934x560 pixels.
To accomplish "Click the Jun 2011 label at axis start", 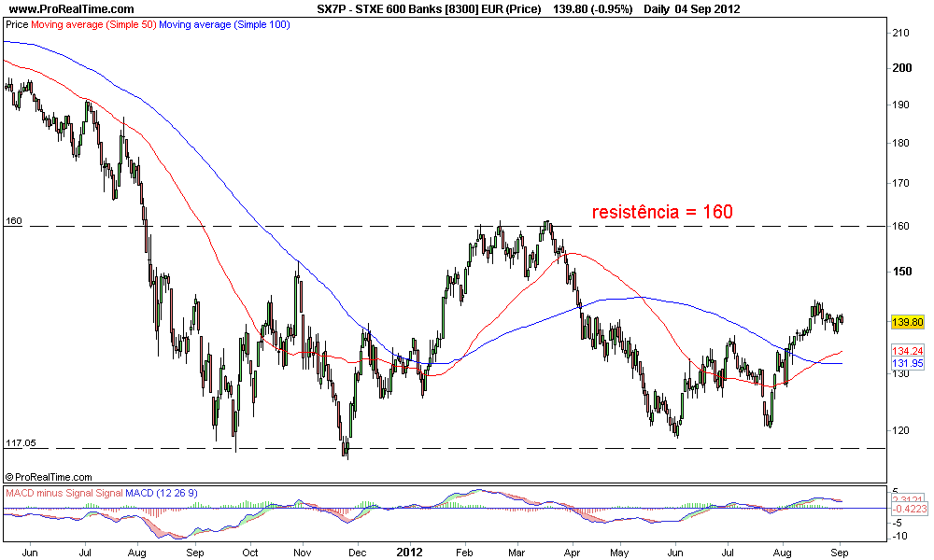I will pyautogui.click(x=30, y=553).
